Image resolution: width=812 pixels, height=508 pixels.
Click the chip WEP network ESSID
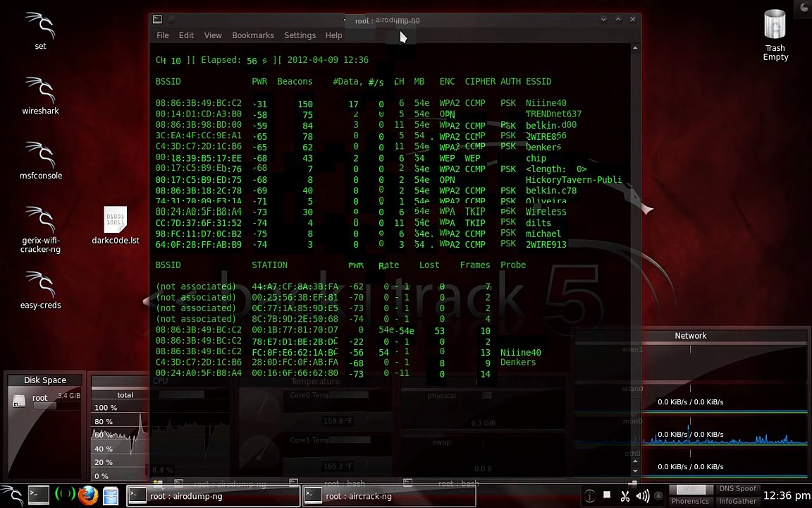(x=536, y=158)
